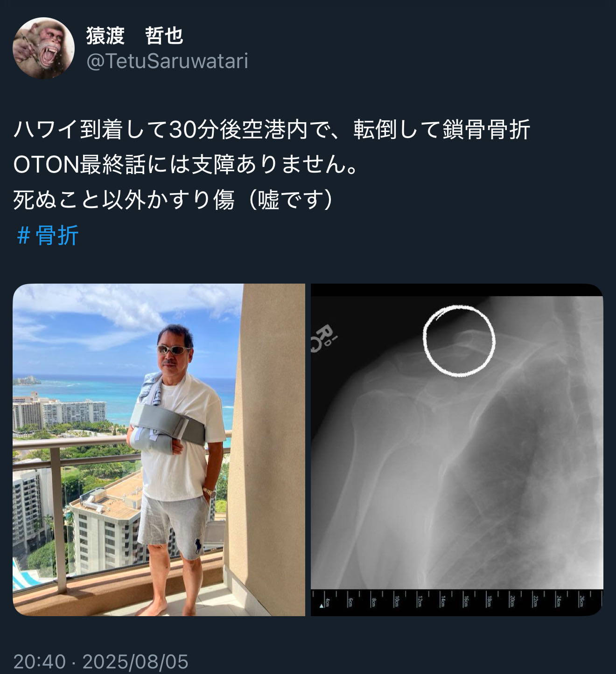The width and height of the screenshot is (616, 674).
Task: Open profile via display name 猿渡 哲也
Action: click(134, 36)
